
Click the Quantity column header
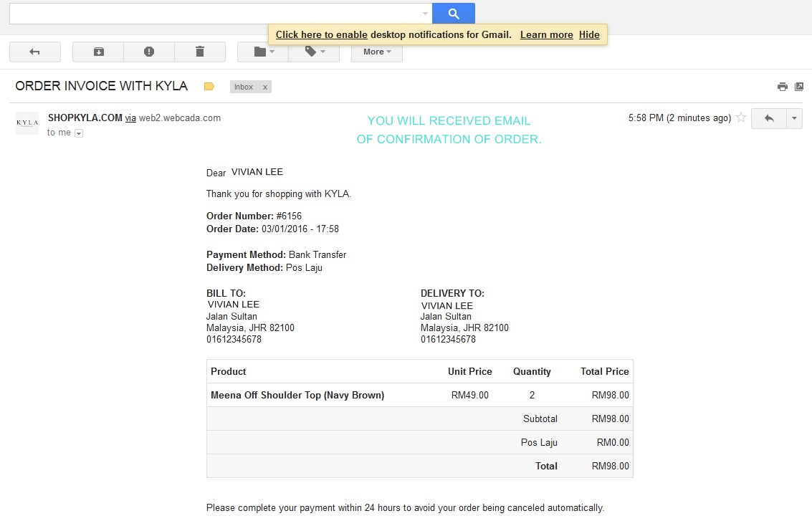[x=532, y=371]
